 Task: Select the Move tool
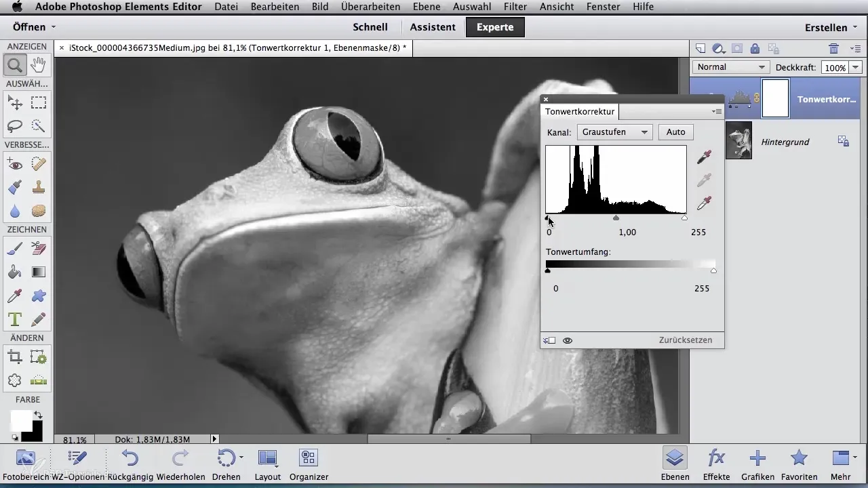coord(14,102)
